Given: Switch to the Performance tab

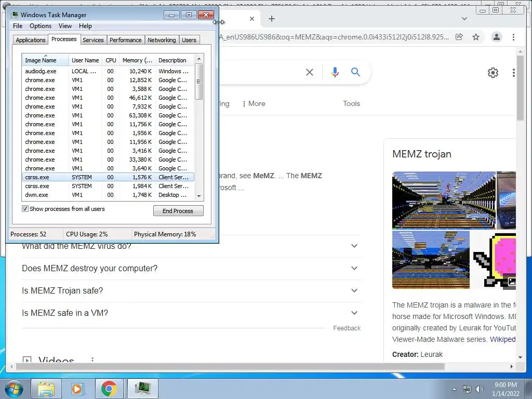Looking at the screenshot, I should tap(126, 40).
